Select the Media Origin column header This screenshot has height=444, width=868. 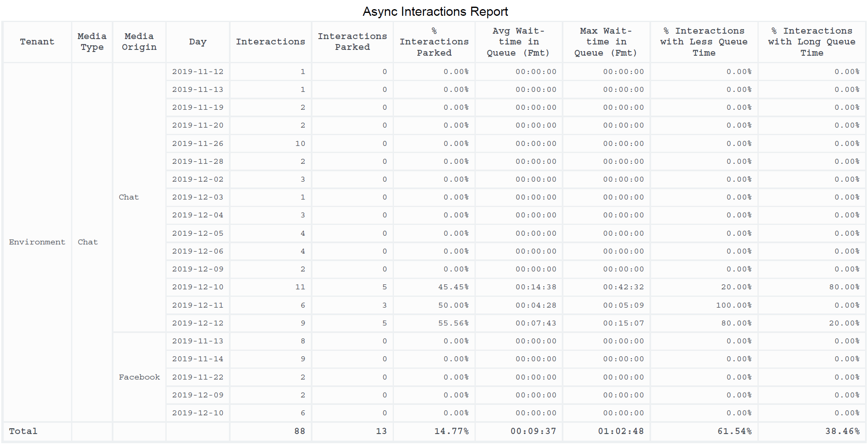pyautogui.click(x=139, y=42)
